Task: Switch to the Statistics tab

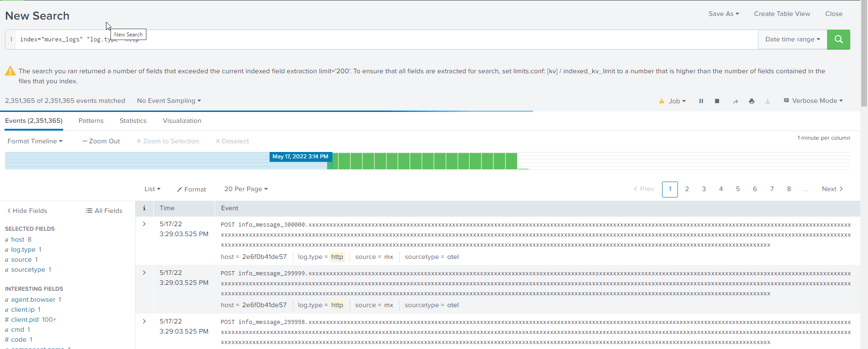Action: (133, 121)
